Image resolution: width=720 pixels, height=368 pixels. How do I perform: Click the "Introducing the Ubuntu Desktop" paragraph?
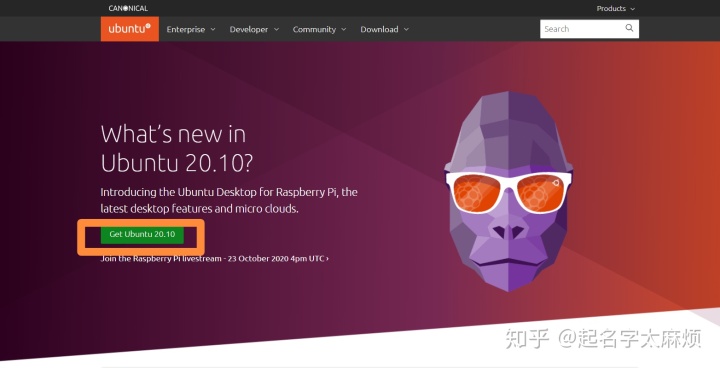(x=229, y=200)
